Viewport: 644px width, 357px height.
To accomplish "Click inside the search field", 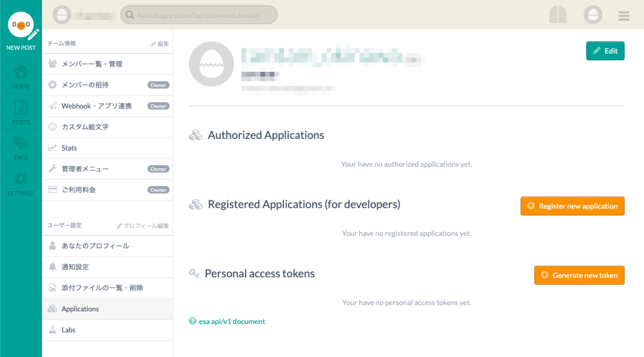I will [x=199, y=15].
